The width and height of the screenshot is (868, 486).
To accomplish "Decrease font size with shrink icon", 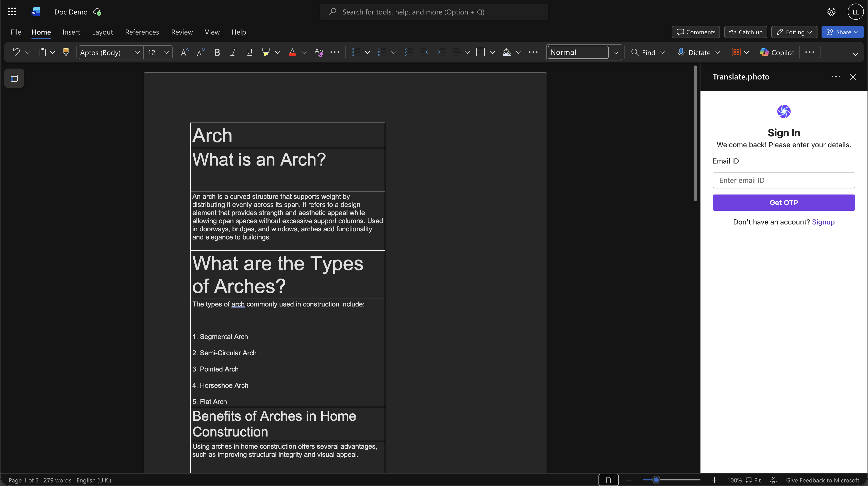I will pyautogui.click(x=201, y=52).
